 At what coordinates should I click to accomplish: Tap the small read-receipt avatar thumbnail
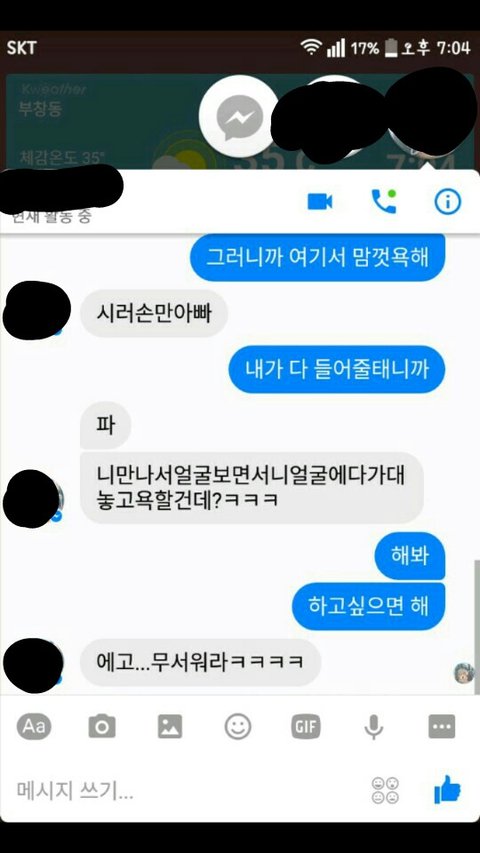pyautogui.click(x=464, y=673)
